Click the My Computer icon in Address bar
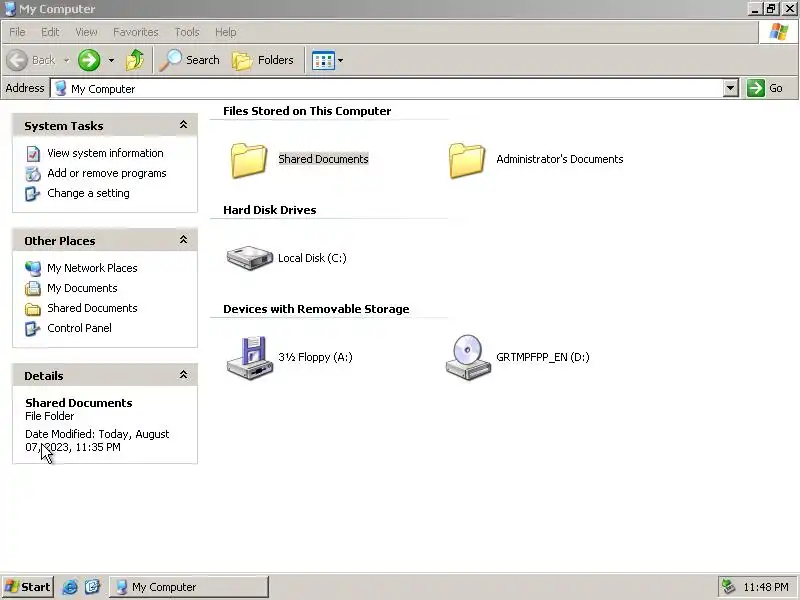The width and height of the screenshot is (800, 600). coord(61,88)
